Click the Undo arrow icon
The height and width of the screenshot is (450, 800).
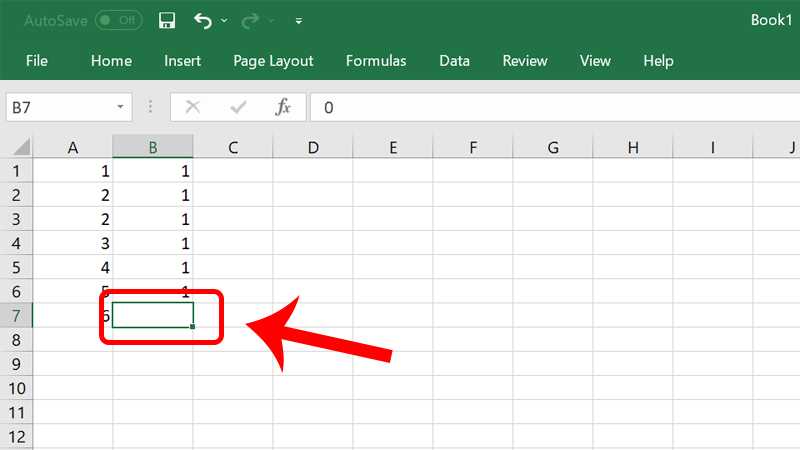[x=203, y=20]
